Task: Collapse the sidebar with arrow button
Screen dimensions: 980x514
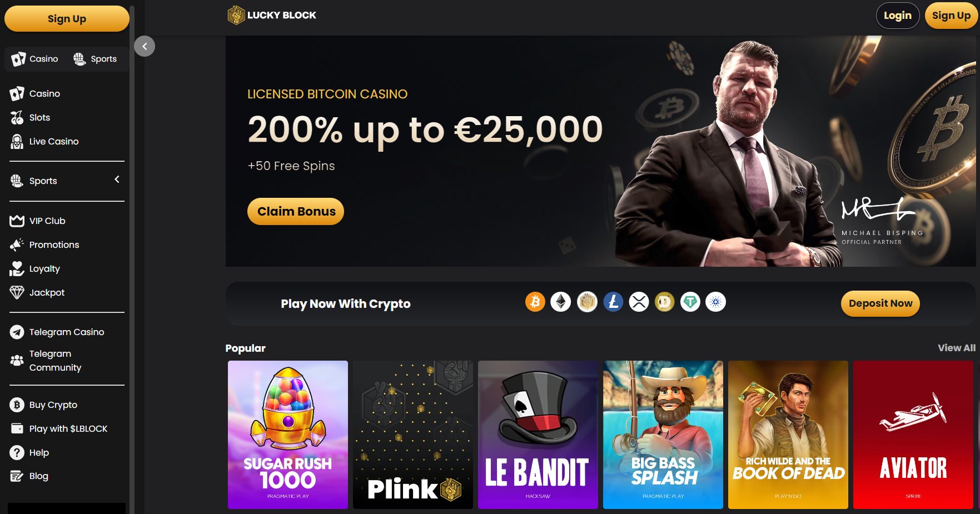Action: coord(145,46)
